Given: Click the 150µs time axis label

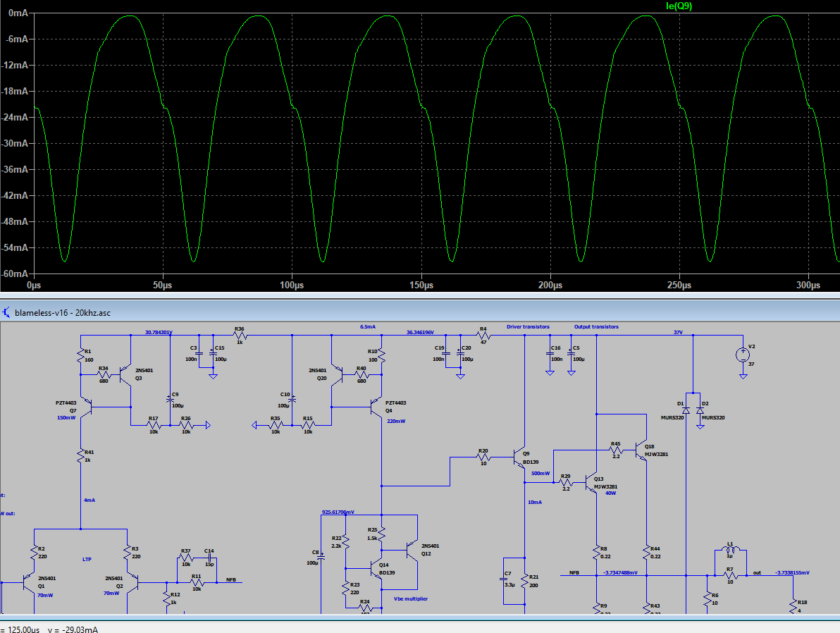Looking at the screenshot, I should coord(421,285).
